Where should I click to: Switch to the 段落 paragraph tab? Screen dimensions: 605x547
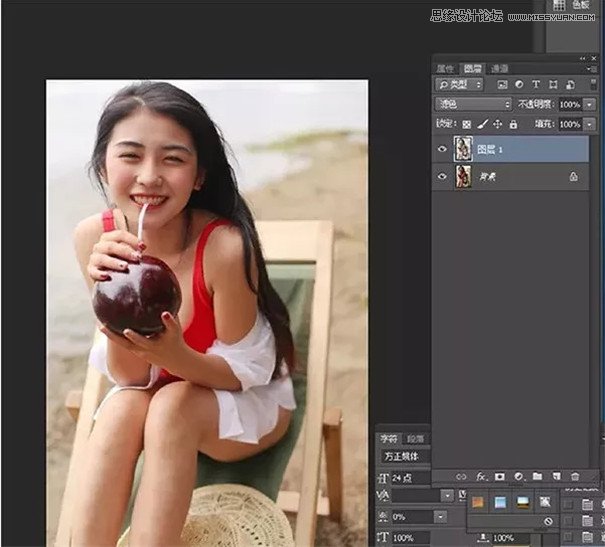(x=416, y=439)
